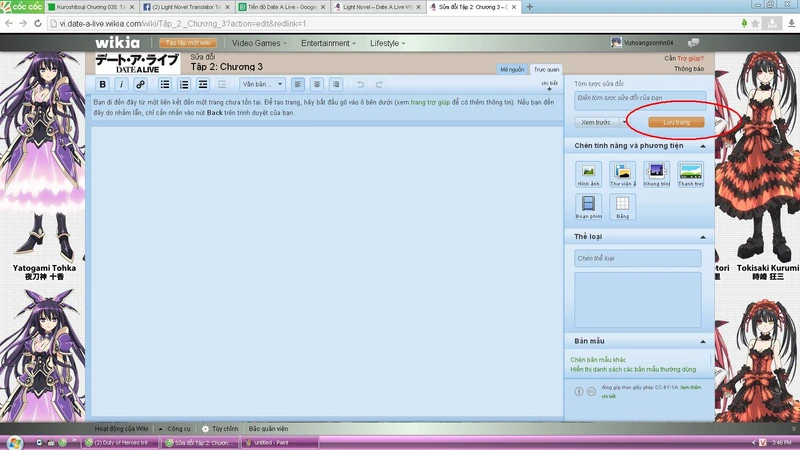The width and height of the screenshot is (800, 450).
Task: Collapse the Chèn tính năng và phương tiện section
Action: tap(704, 146)
